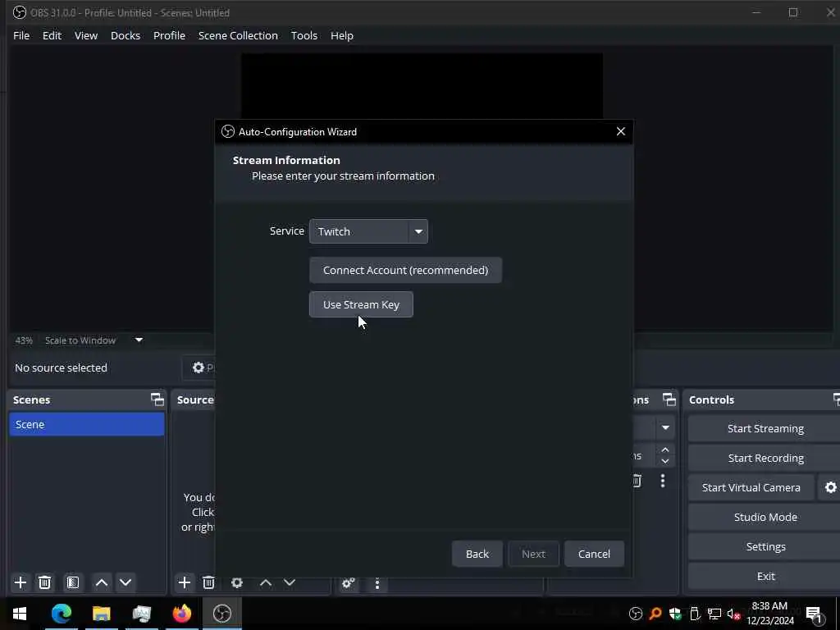840x630 pixels.
Task: Open scene filters icon in the Scenes panel
Action: [x=73, y=582]
